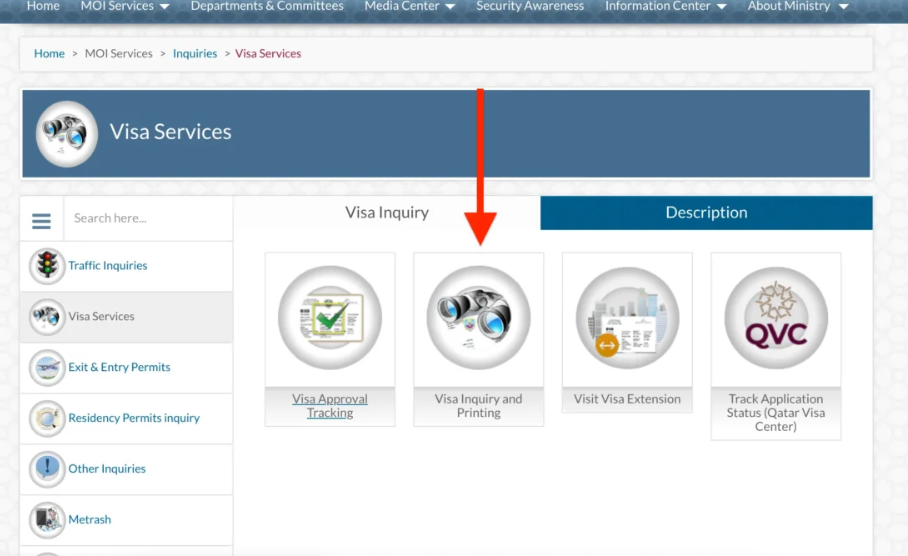Viewport: 908px width, 556px height.
Task: Click the Other Inquiries exclamation icon
Action: [x=47, y=469]
